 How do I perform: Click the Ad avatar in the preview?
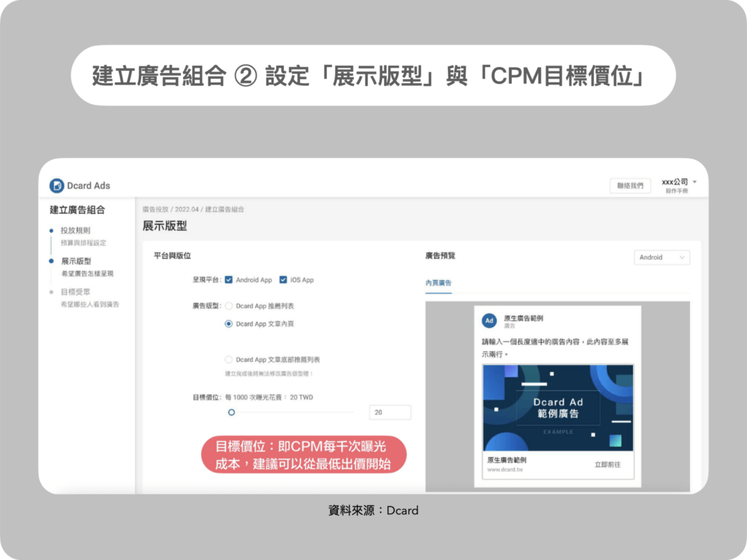[x=489, y=321]
